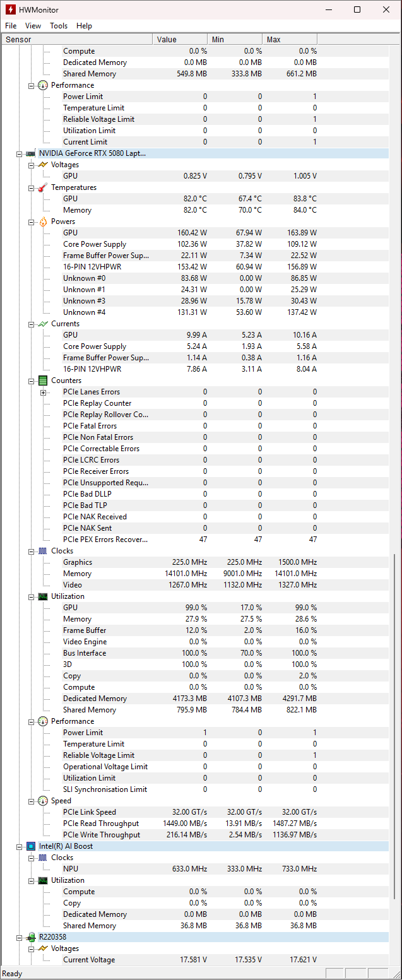The width and height of the screenshot is (402, 980).
Task: Click the Currents waveform icon
Action: pos(43,324)
